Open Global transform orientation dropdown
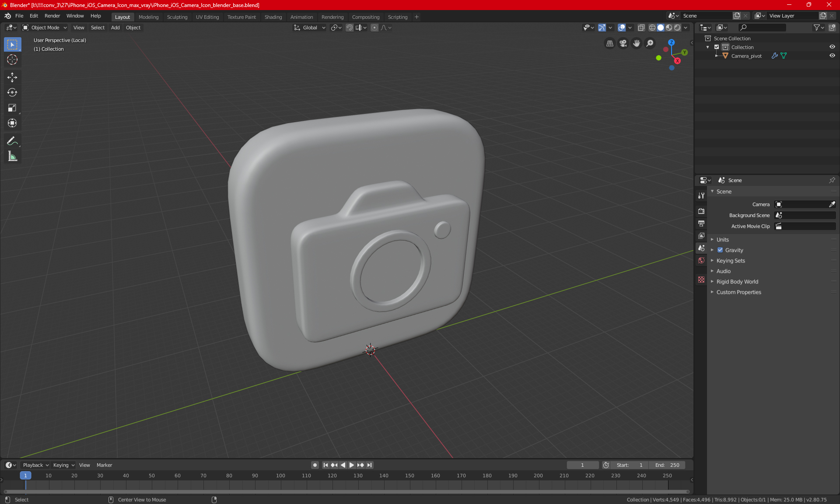The height and width of the screenshot is (504, 840). (309, 28)
